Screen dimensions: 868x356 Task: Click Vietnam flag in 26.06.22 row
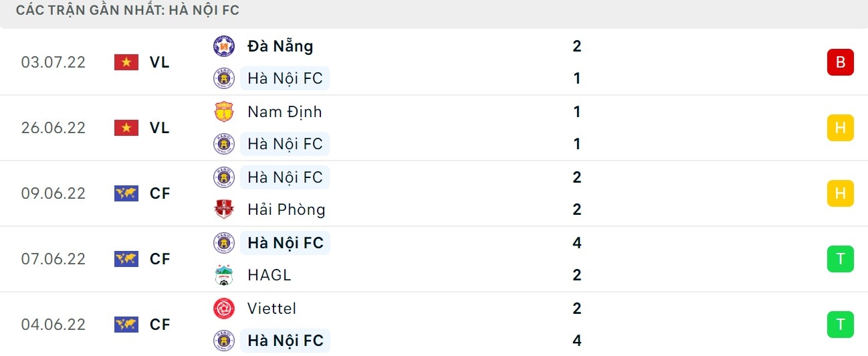pos(126,128)
